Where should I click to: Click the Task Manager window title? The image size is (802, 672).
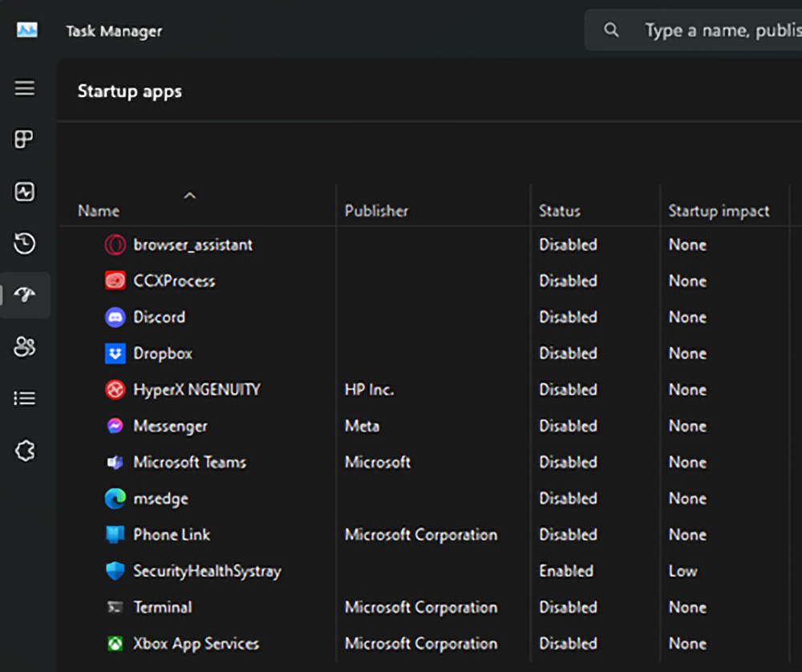tap(114, 31)
